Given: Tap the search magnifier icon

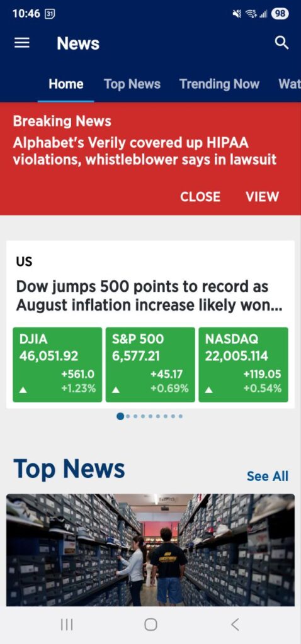Looking at the screenshot, I should pyautogui.click(x=281, y=43).
